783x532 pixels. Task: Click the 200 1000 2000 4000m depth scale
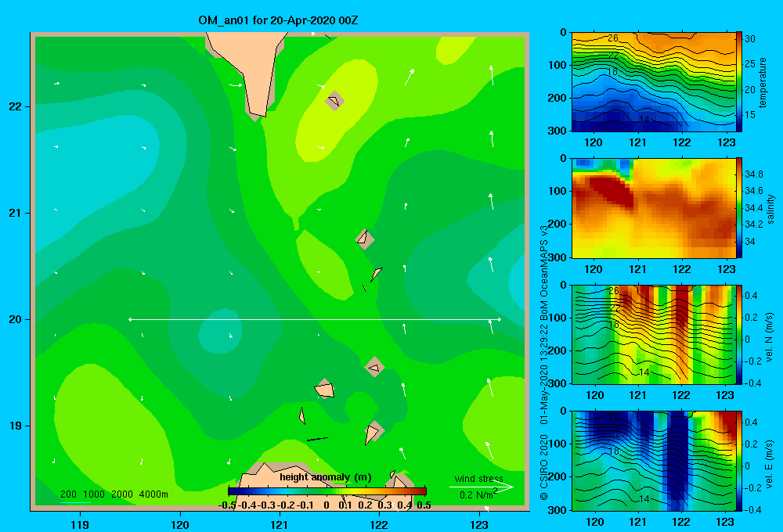click(x=114, y=494)
